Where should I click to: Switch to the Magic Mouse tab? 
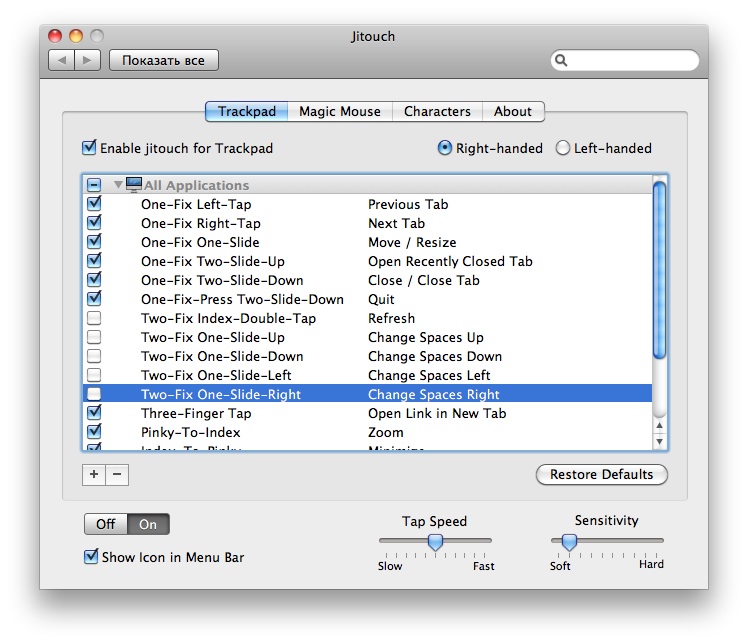(340, 112)
